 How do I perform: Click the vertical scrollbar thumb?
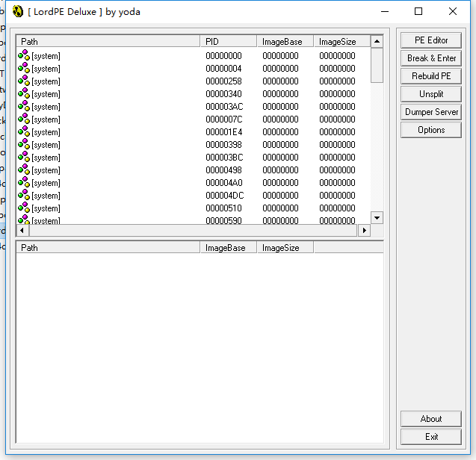click(377, 65)
